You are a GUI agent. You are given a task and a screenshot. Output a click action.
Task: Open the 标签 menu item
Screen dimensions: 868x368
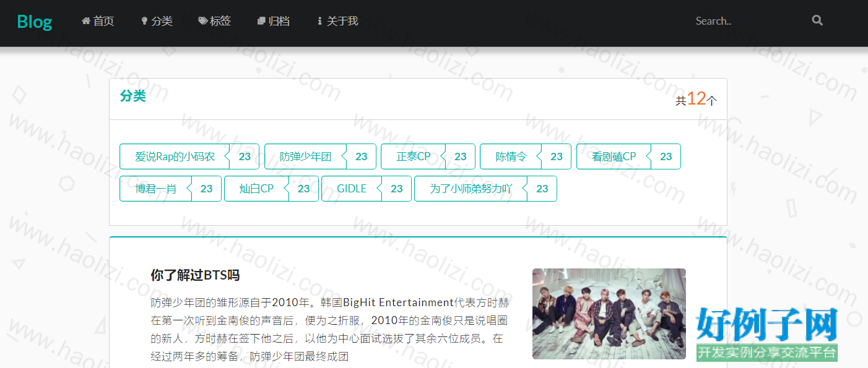click(215, 21)
